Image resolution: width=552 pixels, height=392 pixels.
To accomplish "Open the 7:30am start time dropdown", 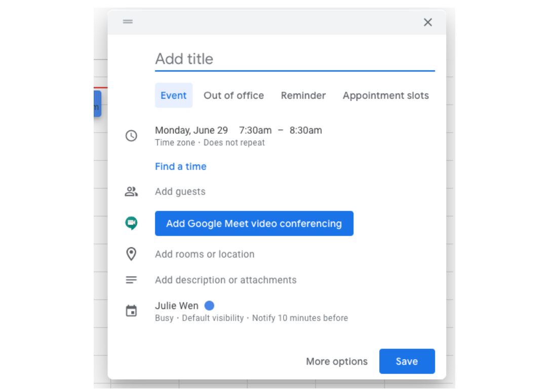I will click(255, 130).
